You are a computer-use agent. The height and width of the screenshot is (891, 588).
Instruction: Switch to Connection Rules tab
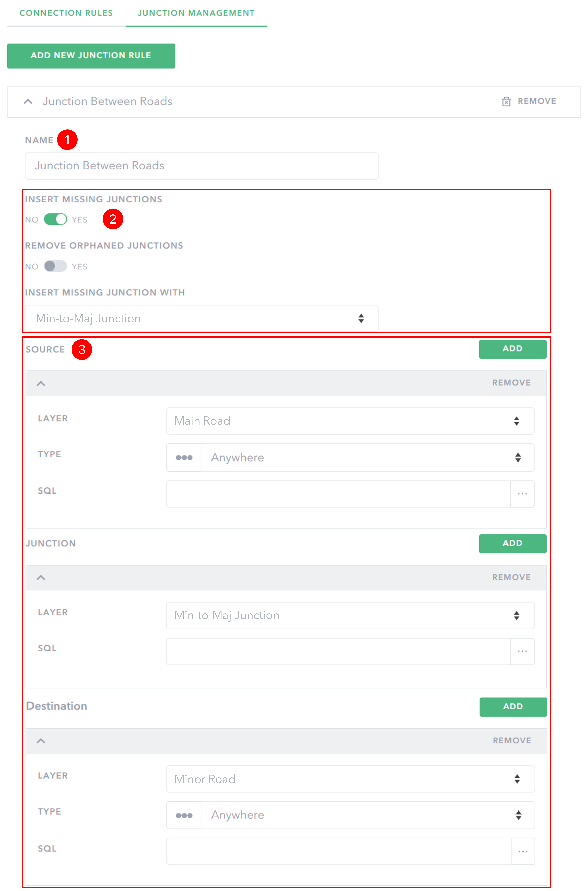(66, 13)
